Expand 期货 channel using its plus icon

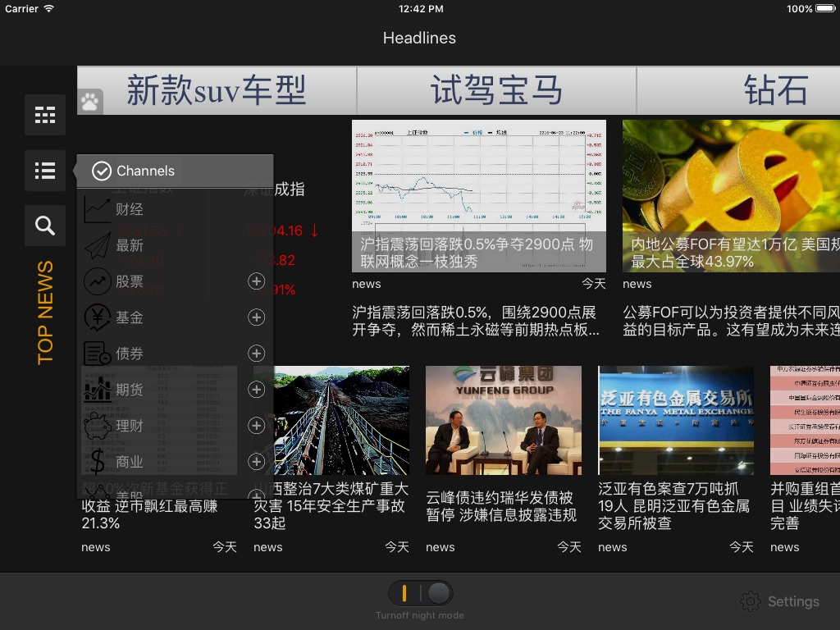(256, 390)
